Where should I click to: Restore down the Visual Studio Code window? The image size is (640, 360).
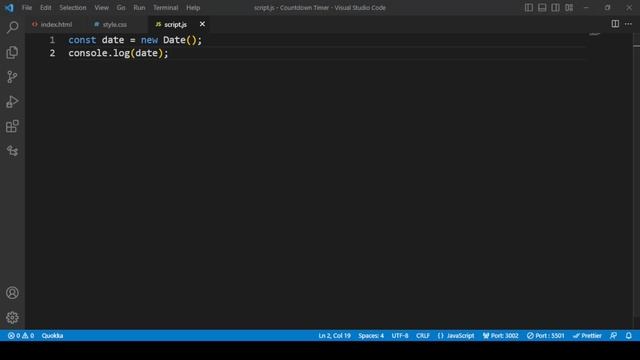click(x=607, y=8)
